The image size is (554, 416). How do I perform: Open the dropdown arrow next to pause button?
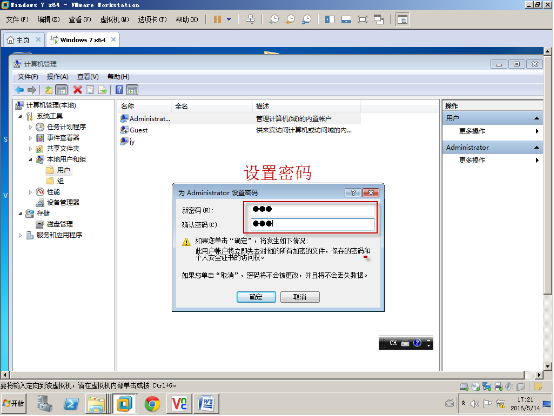tap(229, 19)
